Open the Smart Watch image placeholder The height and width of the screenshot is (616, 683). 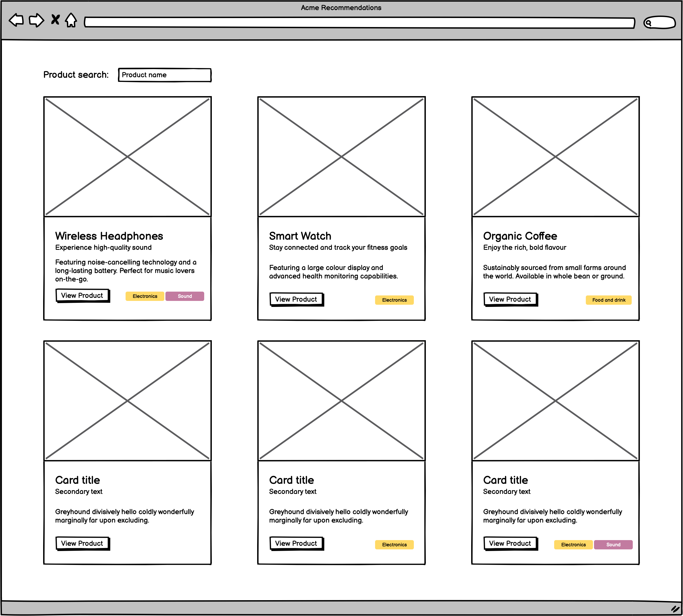pyautogui.click(x=341, y=156)
